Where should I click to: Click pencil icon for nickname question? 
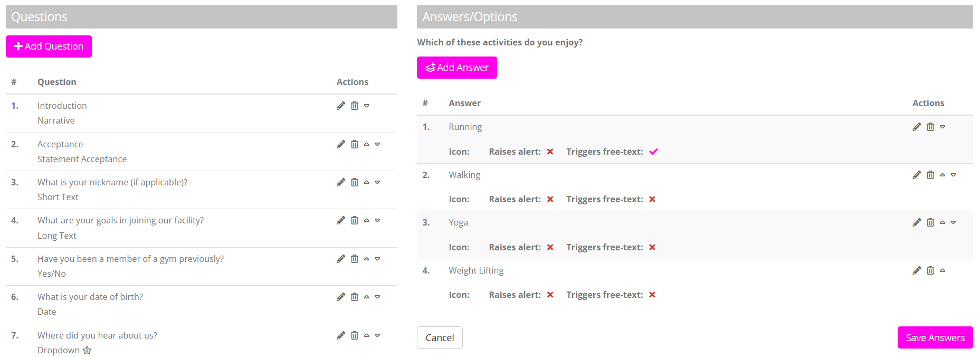tap(341, 182)
